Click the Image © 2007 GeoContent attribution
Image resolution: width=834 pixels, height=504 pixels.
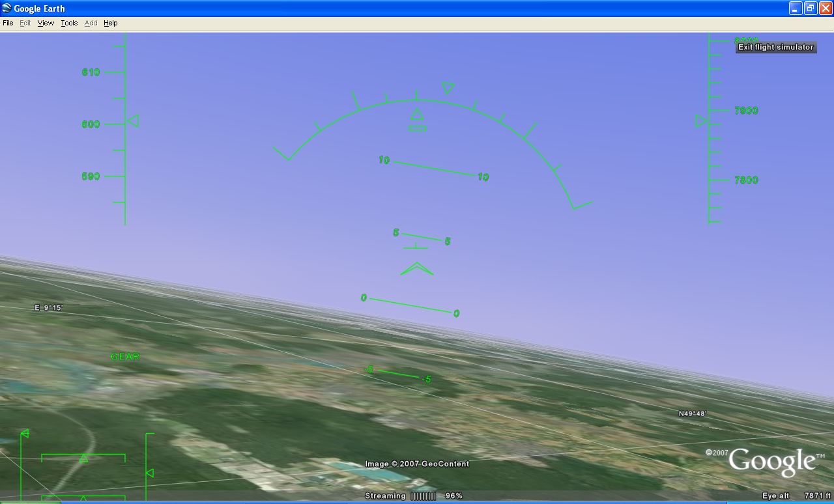417,464
